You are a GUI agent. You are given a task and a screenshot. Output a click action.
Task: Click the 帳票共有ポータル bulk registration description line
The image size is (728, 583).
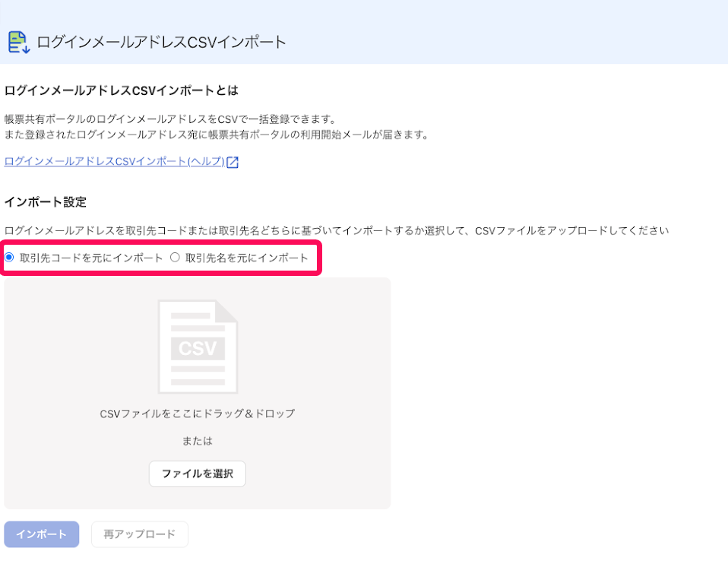170,119
